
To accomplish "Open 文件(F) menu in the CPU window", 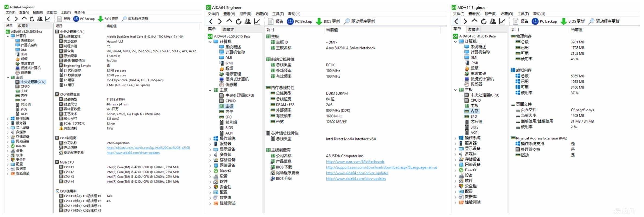I will (x=11, y=12).
